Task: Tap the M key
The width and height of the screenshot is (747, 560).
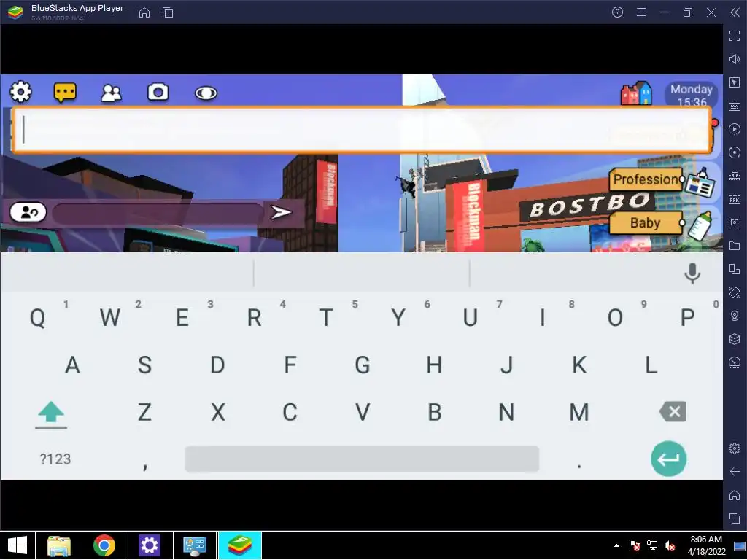Action: [578, 412]
